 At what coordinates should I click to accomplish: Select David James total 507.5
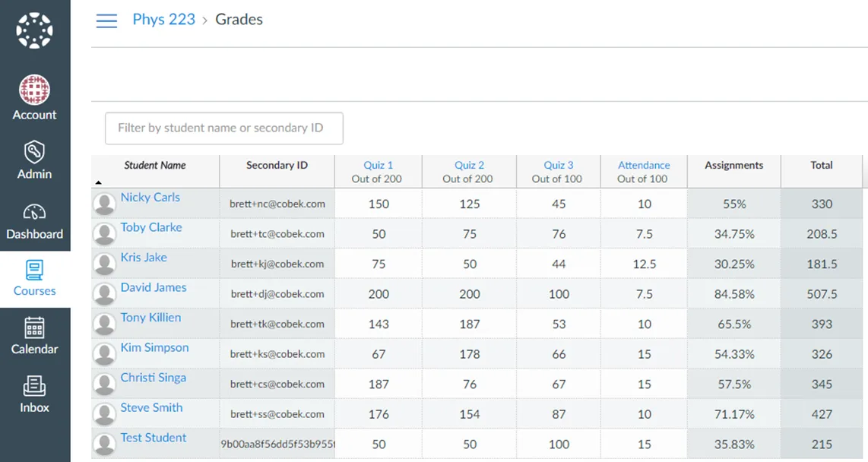(822, 294)
